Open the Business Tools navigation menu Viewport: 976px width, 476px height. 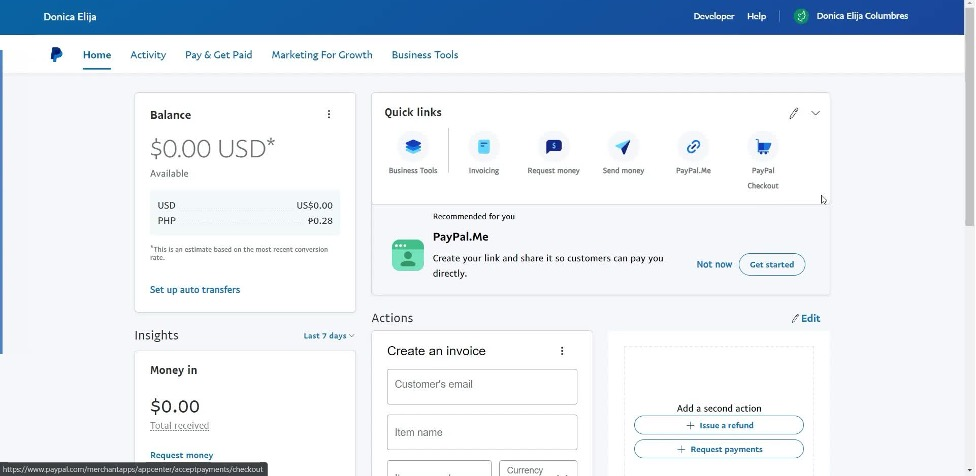click(425, 55)
